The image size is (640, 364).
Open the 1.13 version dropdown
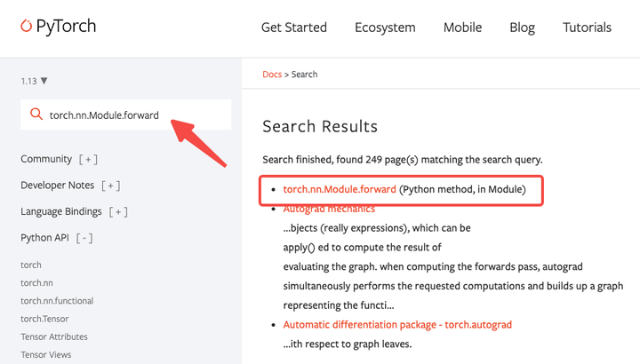[x=35, y=81]
